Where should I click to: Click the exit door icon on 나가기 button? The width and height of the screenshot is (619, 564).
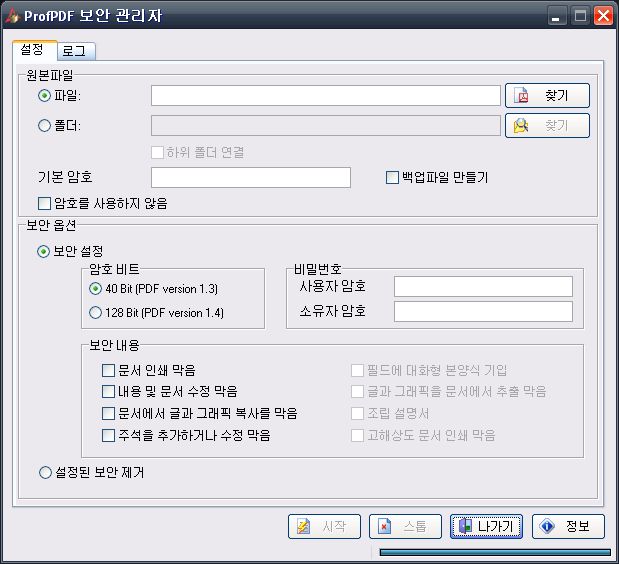pos(465,526)
